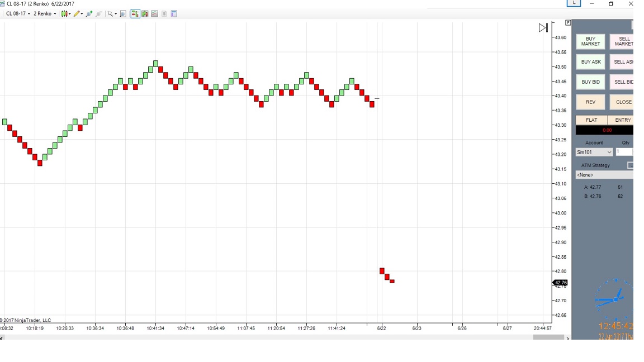This screenshot has width=644, height=362.
Task: Open the CL 08-17 instrument selector
Action: (18, 13)
